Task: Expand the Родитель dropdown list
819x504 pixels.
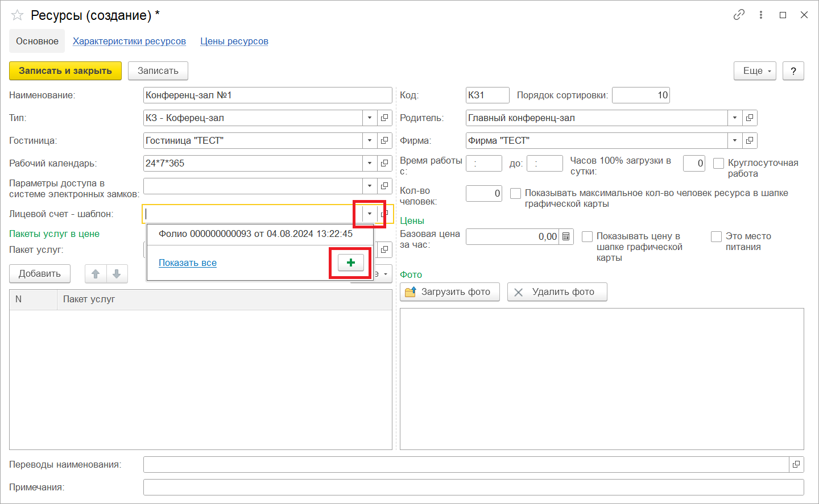Action: tap(735, 118)
